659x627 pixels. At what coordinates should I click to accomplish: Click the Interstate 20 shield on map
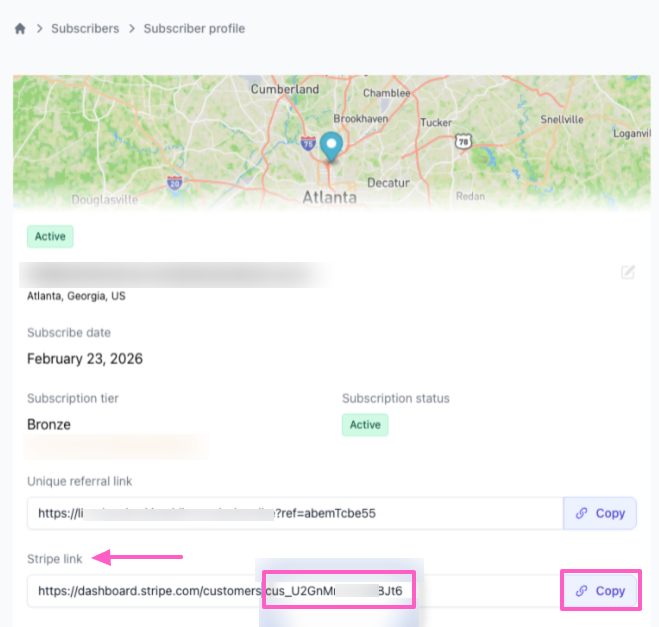point(175,183)
